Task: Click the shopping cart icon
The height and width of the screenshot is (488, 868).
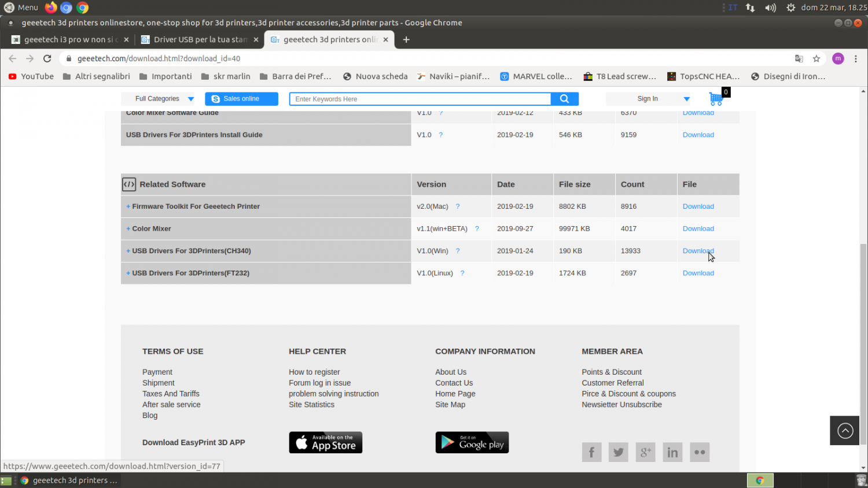Action: coord(716,99)
